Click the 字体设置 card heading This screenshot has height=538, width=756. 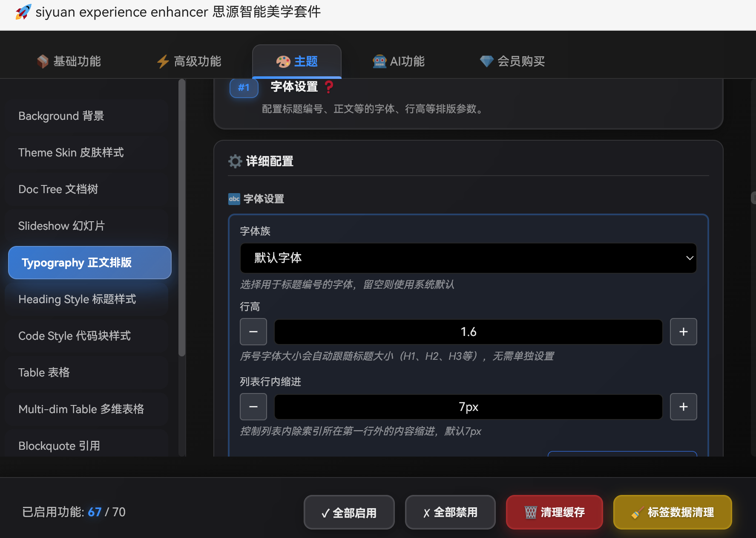point(294,87)
